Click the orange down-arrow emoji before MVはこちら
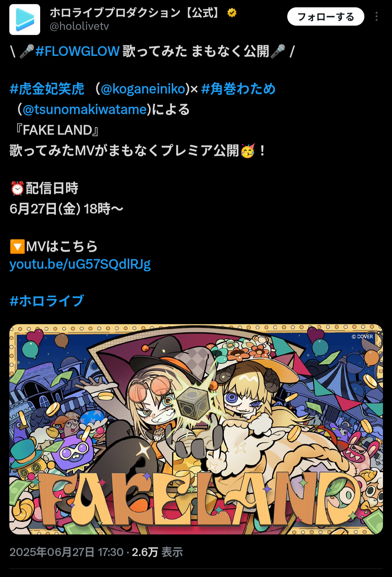The image size is (392, 577). point(17,246)
